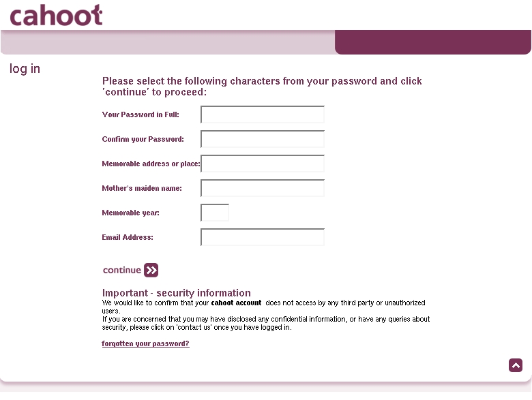Click the Email Address label

click(128, 237)
